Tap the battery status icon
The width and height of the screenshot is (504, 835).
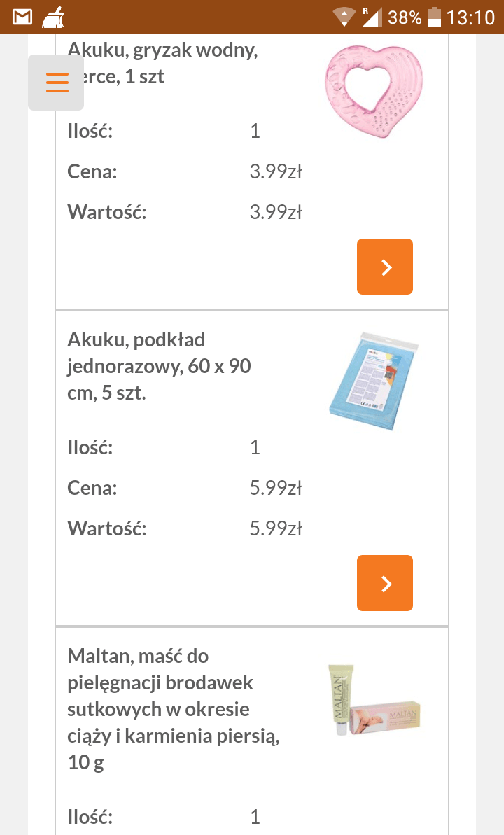click(x=435, y=17)
